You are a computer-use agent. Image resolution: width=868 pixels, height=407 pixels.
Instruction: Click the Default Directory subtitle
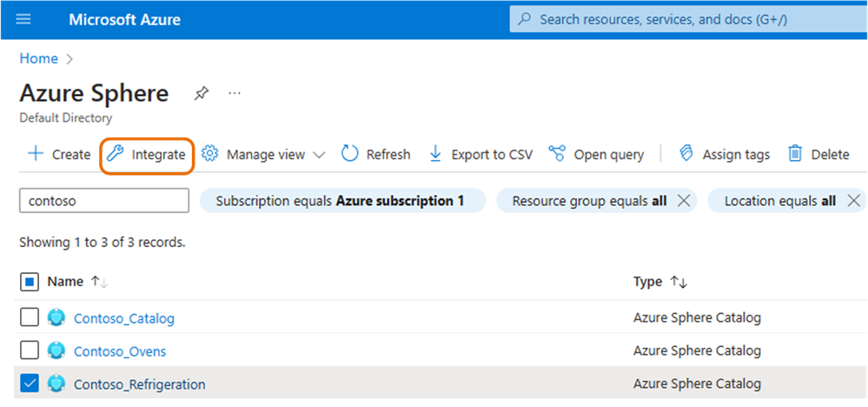click(66, 118)
